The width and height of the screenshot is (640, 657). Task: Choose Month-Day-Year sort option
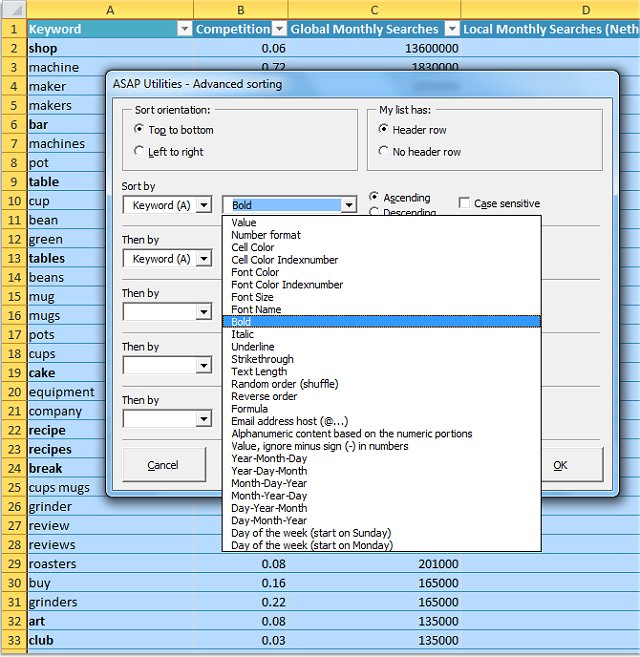coord(381,483)
